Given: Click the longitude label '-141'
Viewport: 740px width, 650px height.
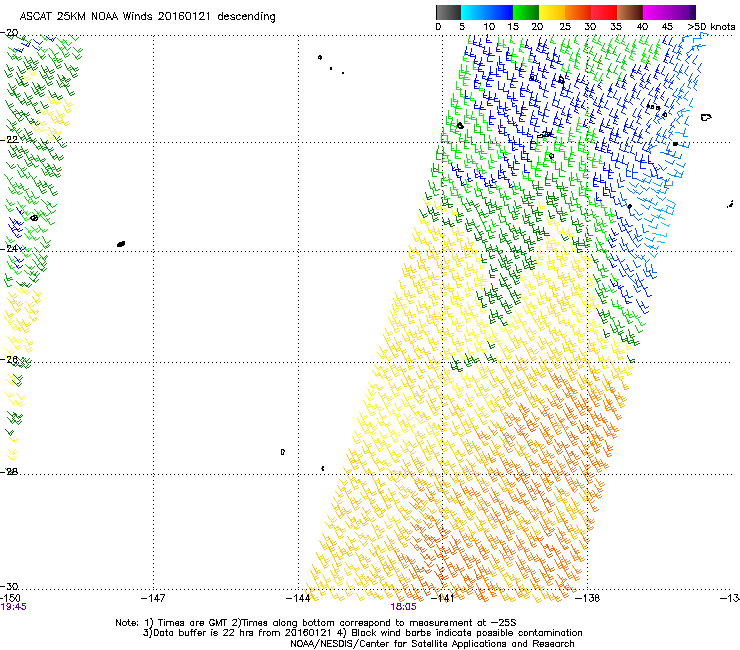Looking at the screenshot, I should tap(442, 598).
